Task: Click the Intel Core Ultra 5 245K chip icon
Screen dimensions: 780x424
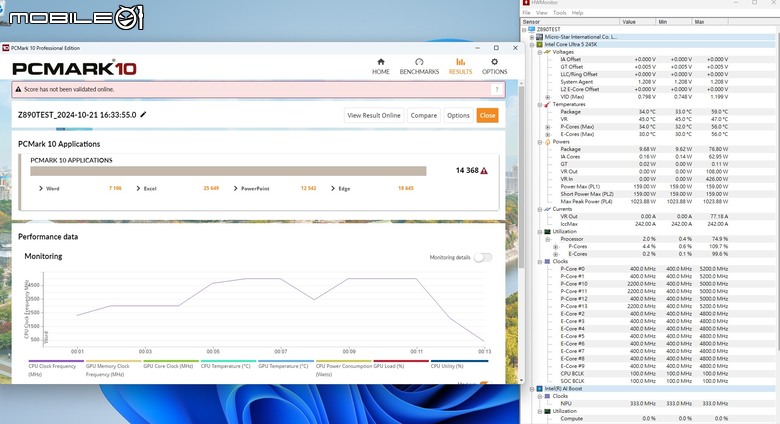Action: click(540, 44)
